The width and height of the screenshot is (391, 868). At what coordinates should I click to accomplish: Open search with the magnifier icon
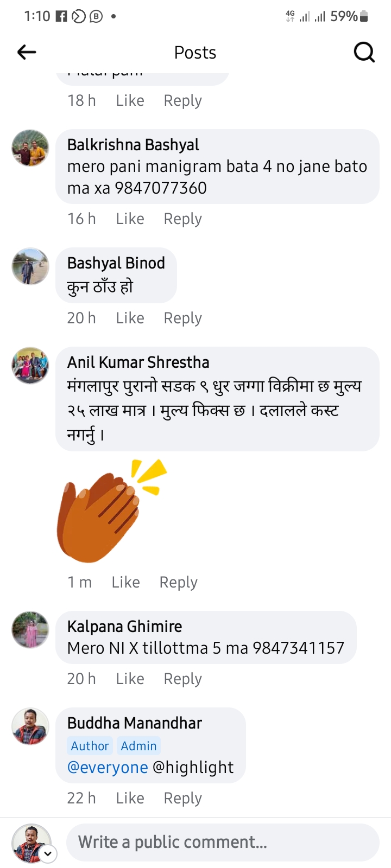[364, 53]
